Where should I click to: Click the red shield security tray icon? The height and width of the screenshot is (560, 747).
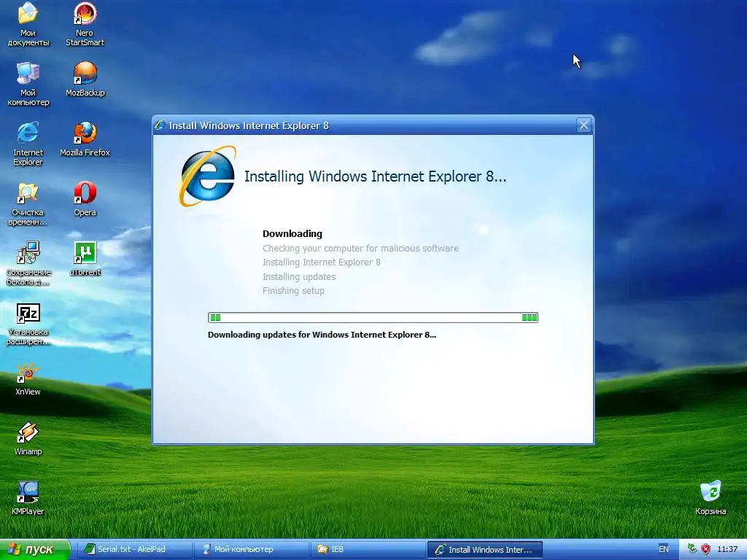(x=705, y=549)
